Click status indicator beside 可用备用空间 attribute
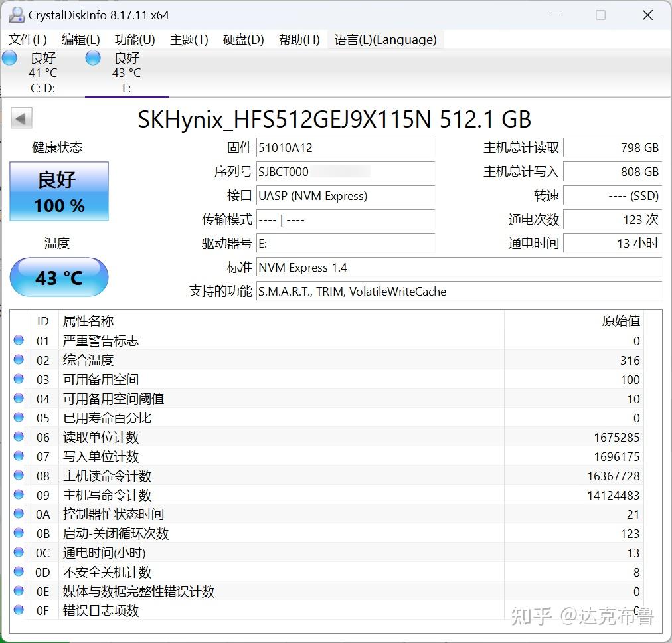Image resolution: width=672 pixels, height=643 pixels. pos(18,379)
